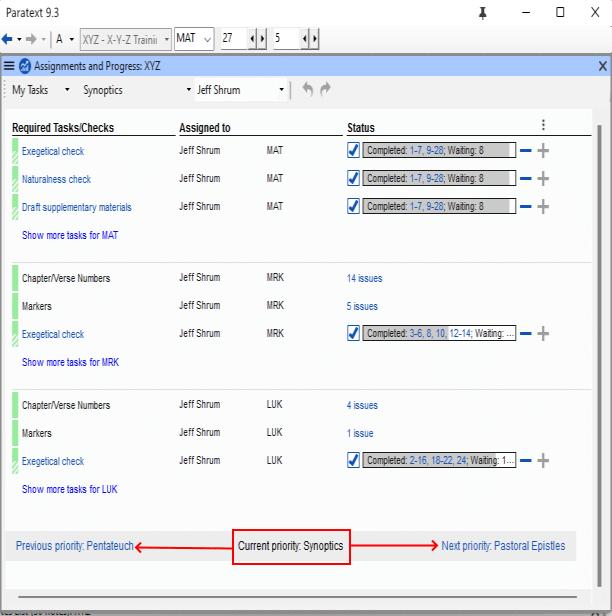
Task: Click the forward navigation arrow
Action: click(31, 39)
